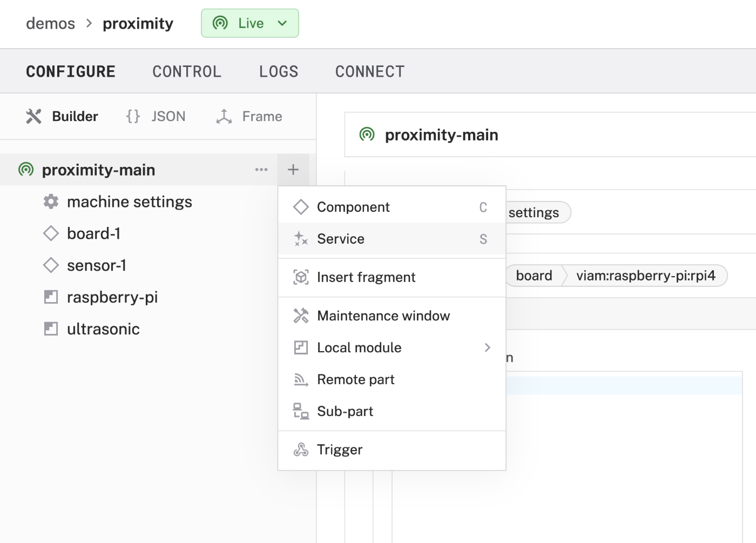Click the highlighted line in the editor area
756x543 pixels.
pyautogui.click(x=624, y=386)
